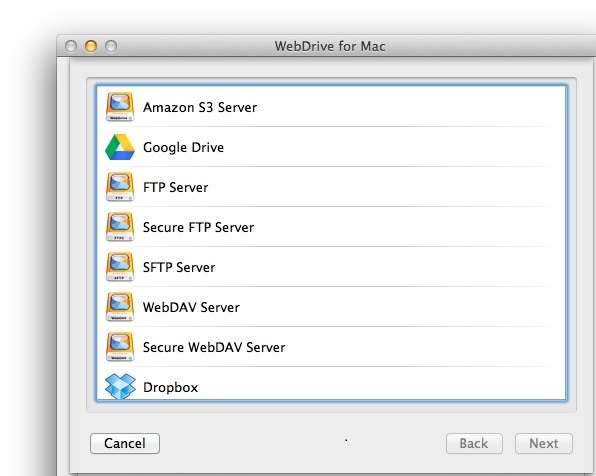Select the SFTP Server row
The height and width of the screenshot is (476, 596).
click(x=331, y=267)
